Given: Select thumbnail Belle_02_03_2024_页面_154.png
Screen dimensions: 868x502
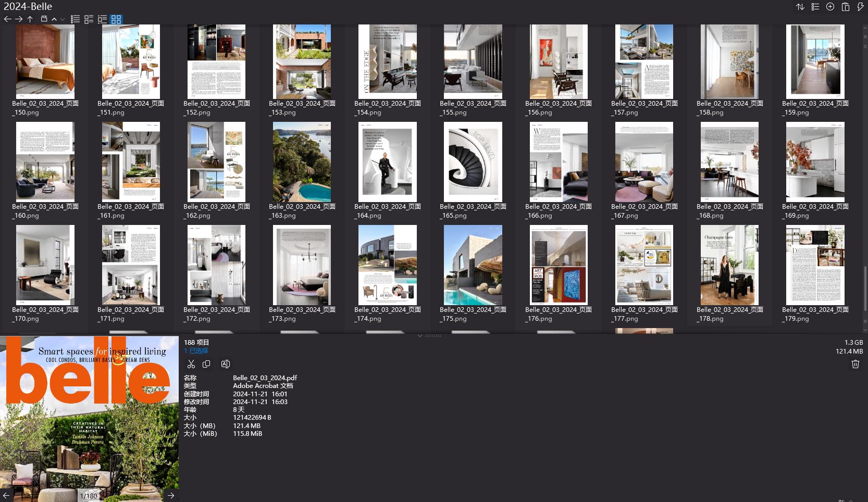Looking at the screenshot, I should coord(388,61).
